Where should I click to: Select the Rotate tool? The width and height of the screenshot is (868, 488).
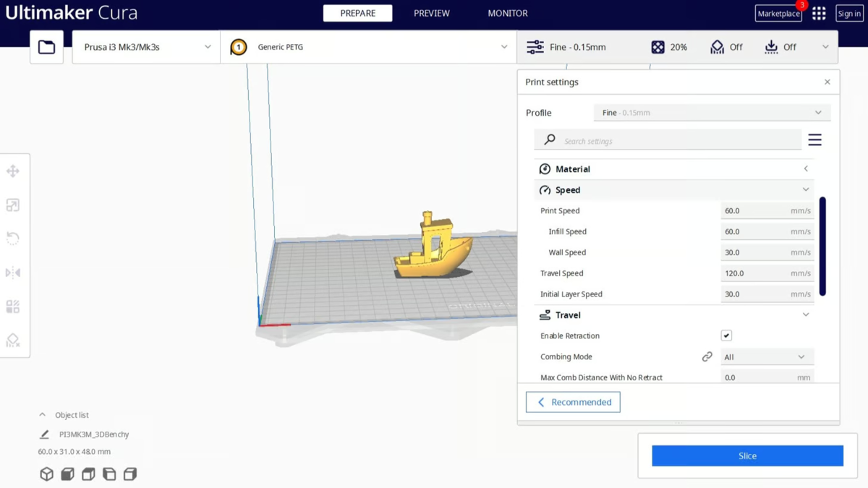click(x=13, y=239)
